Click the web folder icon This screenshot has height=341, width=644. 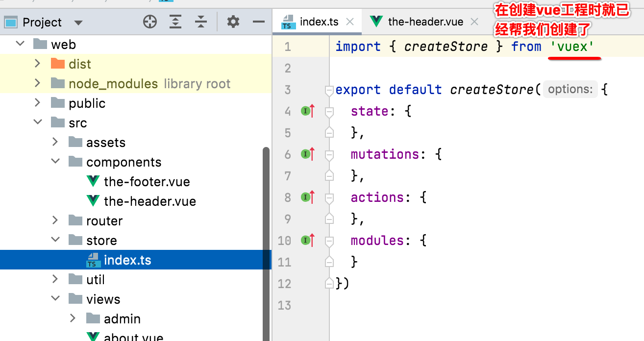40,44
